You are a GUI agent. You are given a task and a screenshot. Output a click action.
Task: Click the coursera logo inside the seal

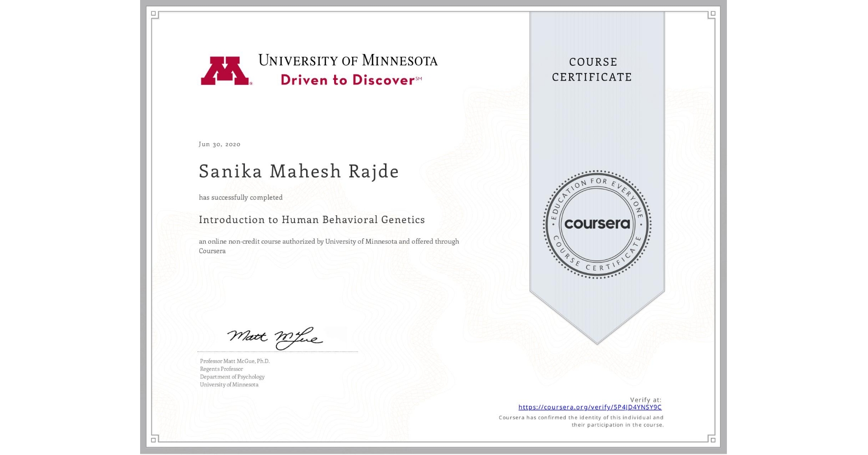(x=597, y=224)
